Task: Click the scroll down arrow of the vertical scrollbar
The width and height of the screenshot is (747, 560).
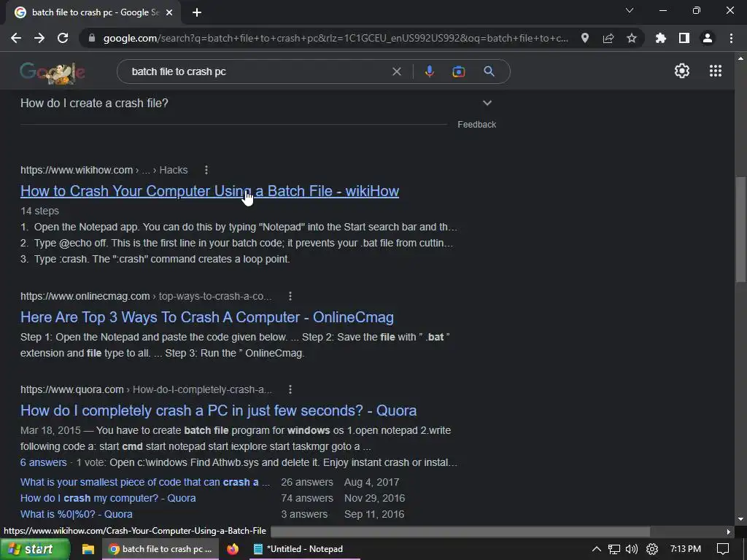Action: pyautogui.click(x=741, y=519)
